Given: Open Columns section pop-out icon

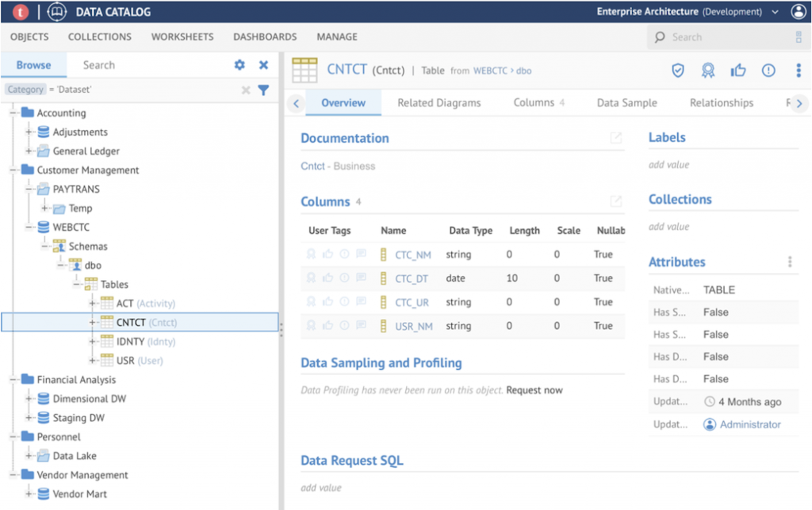Looking at the screenshot, I should [615, 201].
